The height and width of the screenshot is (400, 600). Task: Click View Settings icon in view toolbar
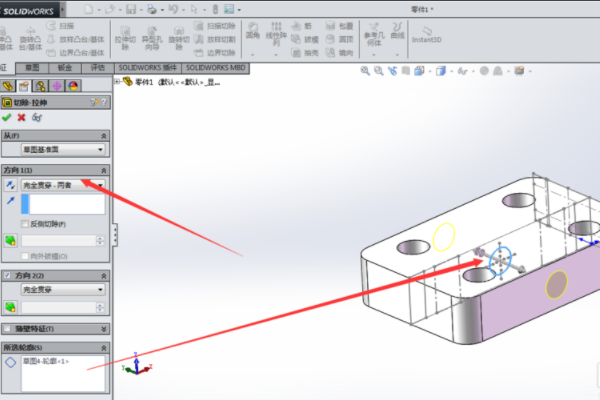519,70
